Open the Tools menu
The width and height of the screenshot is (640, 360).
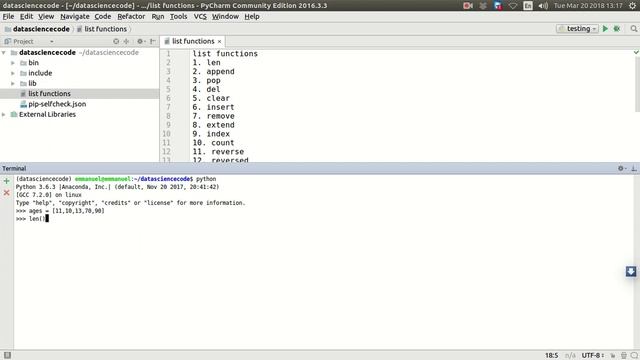click(178, 16)
